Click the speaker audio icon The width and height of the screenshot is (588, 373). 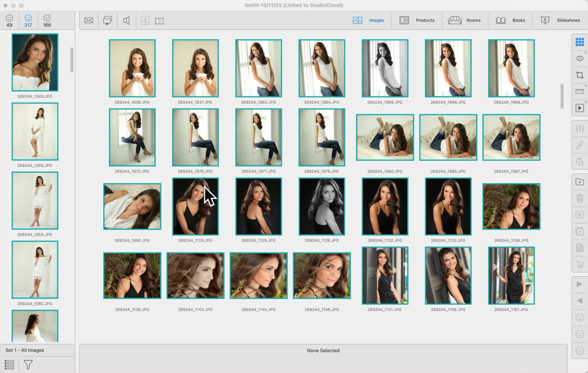tap(126, 20)
